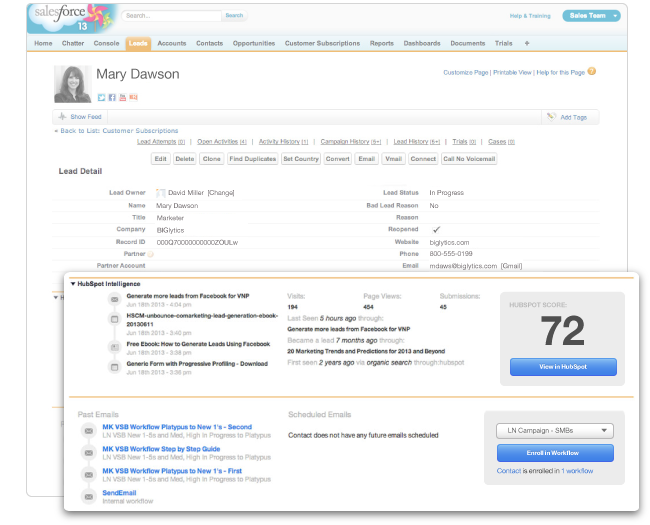Go back to Customer Subscriptions list
This screenshot has width=650, height=525.
pyautogui.click(x=119, y=131)
